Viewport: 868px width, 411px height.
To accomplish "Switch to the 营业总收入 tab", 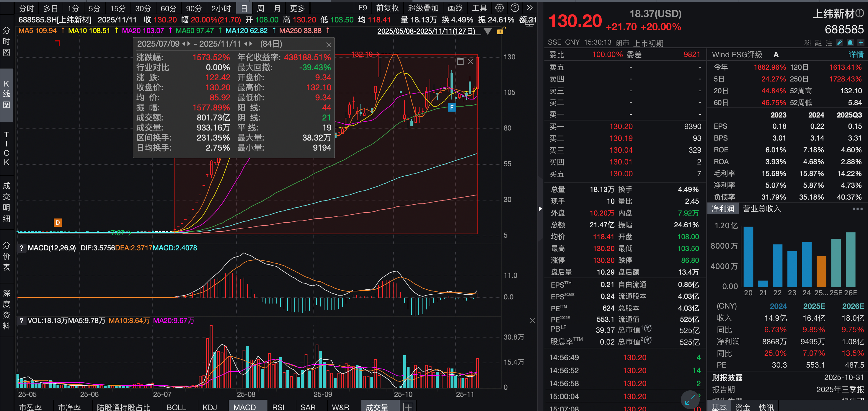I will tap(761, 208).
